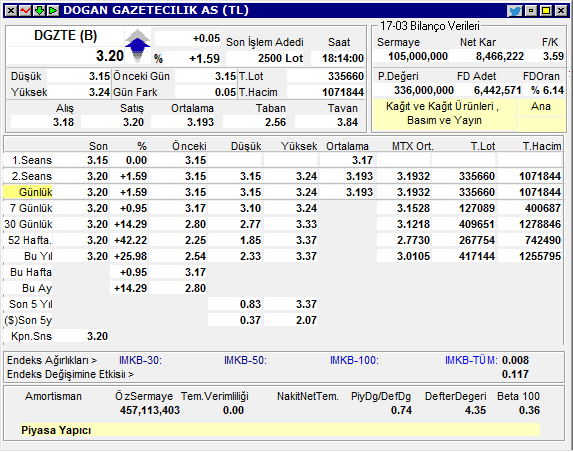Click the 52 Hafta. percent value +42.22
573x452 pixels.
pyautogui.click(x=130, y=240)
